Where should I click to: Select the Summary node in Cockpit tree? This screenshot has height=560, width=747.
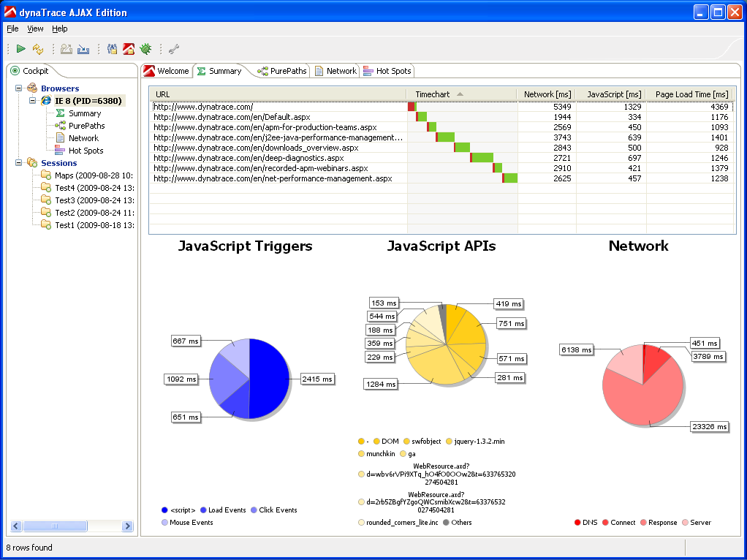coord(85,113)
